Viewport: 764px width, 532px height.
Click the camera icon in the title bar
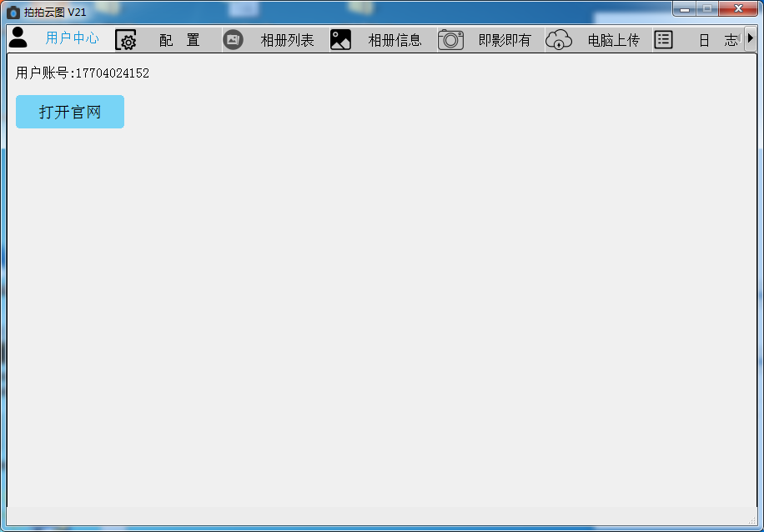[x=12, y=12]
